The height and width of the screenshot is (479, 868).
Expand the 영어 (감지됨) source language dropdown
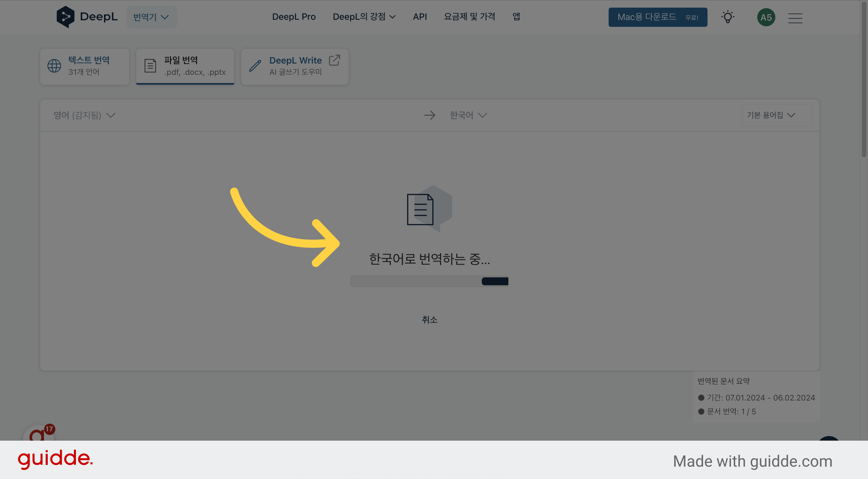(84, 115)
